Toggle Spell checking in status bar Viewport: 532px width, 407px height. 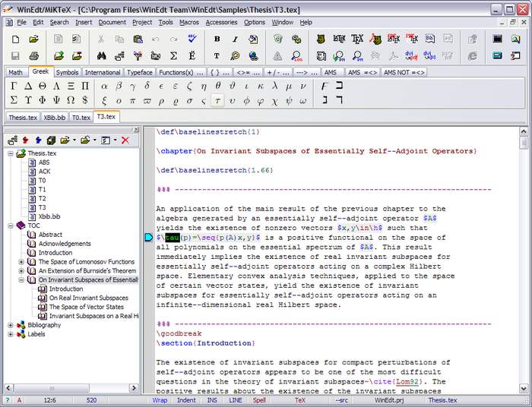[x=259, y=400]
